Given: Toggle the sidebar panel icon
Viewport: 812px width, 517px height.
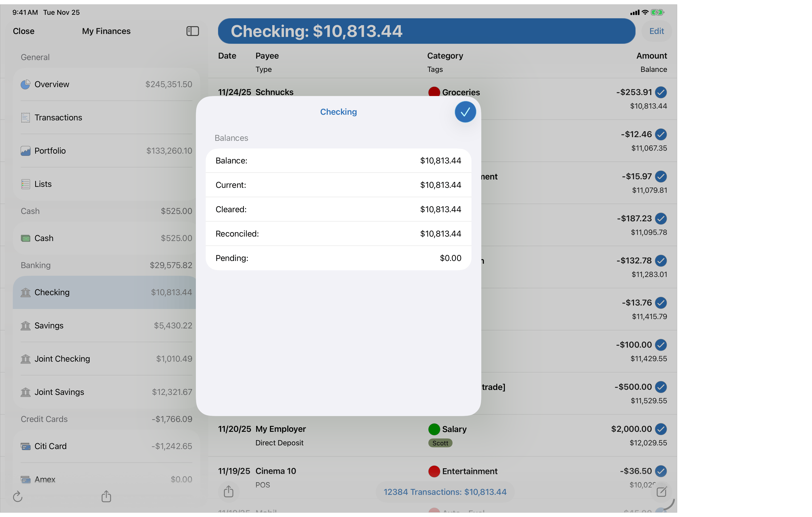Looking at the screenshot, I should 192,31.
